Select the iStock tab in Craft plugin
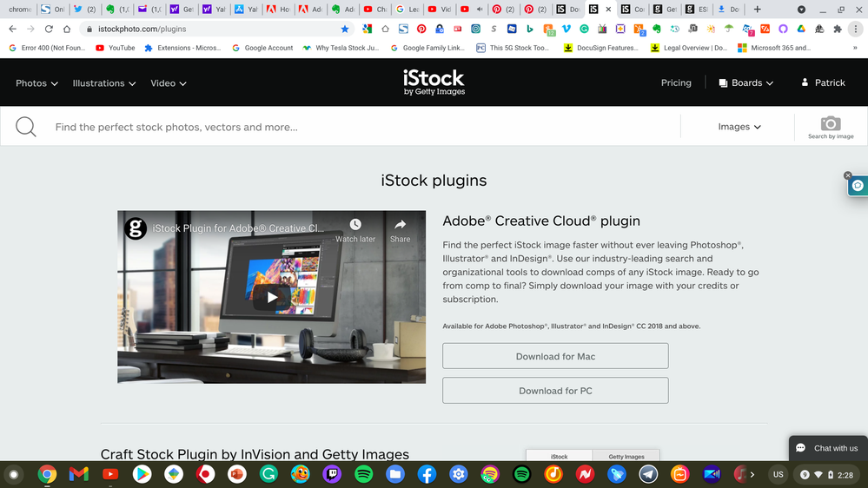This screenshot has height=488, width=868. tap(559, 456)
